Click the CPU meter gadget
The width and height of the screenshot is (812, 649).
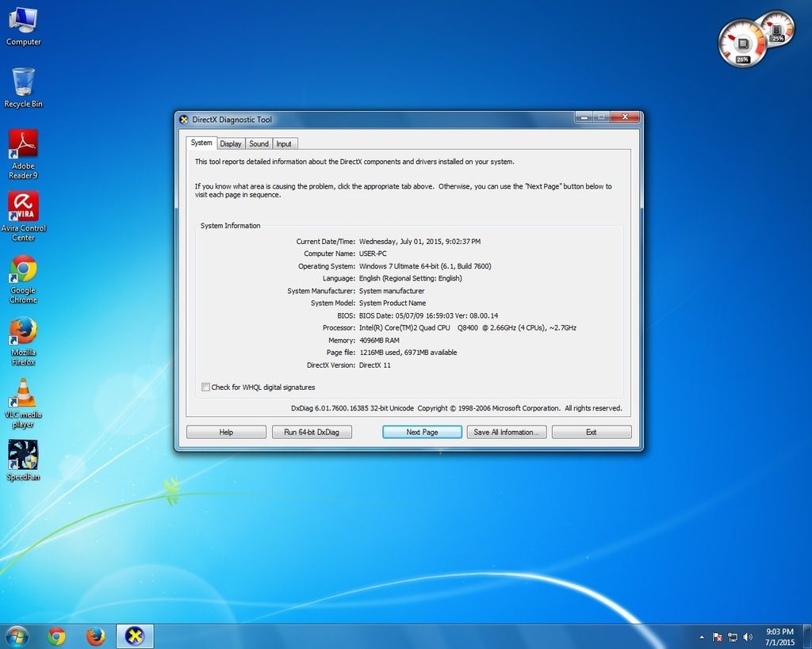tap(744, 44)
